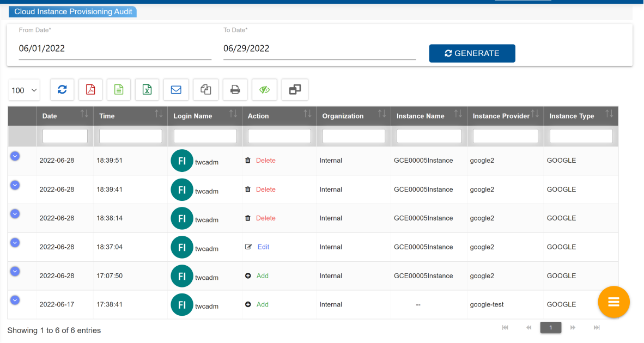Email the report using envelope icon
The image size is (644, 343).
tap(176, 90)
